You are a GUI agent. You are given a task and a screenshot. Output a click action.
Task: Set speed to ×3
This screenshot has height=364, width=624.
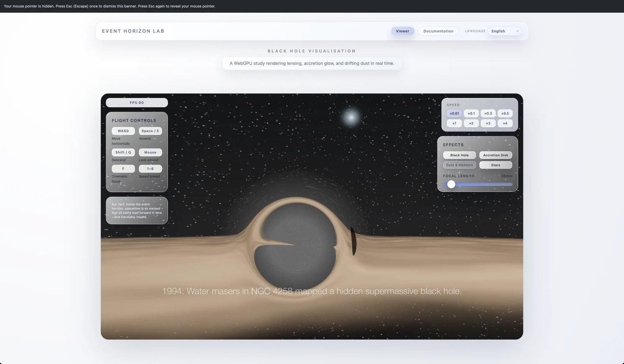[x=488, y=123]
